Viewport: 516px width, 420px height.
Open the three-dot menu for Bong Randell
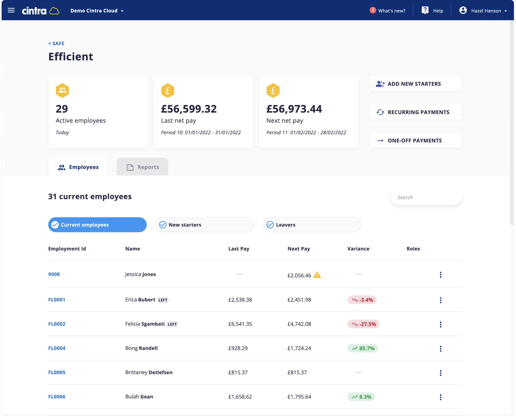pyautogui.click(x=440, y=348)
